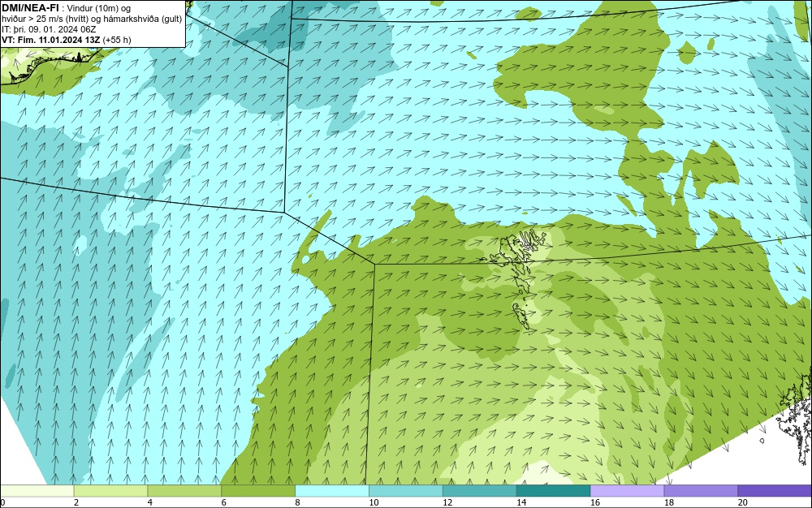Click the 'hviður > 25 m/s' legend line

(x=92, y=19)
